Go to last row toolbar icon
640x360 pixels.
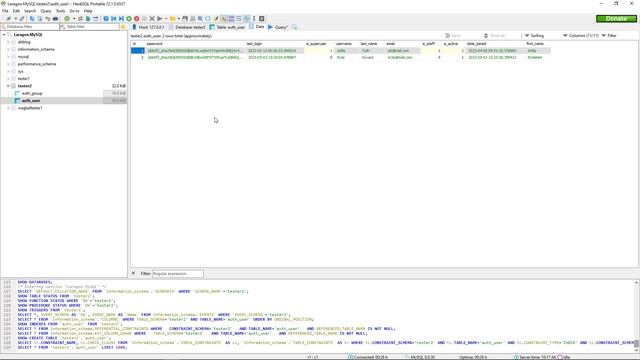(121, 19)
